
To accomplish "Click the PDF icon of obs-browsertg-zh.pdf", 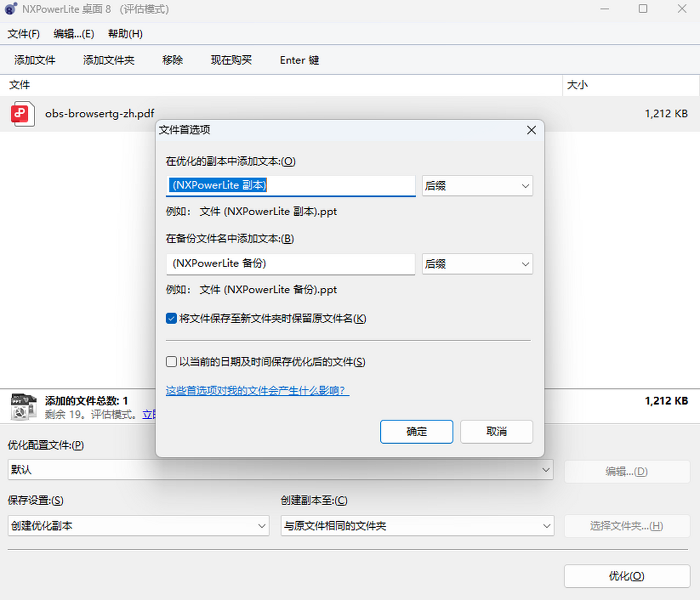I will 20,114.
